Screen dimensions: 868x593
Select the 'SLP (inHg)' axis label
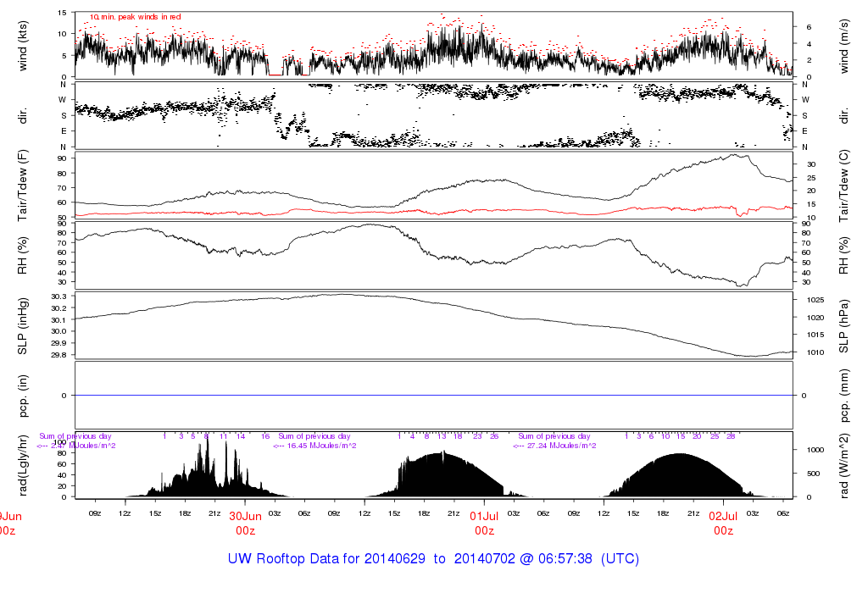click(x=23, y=326)
